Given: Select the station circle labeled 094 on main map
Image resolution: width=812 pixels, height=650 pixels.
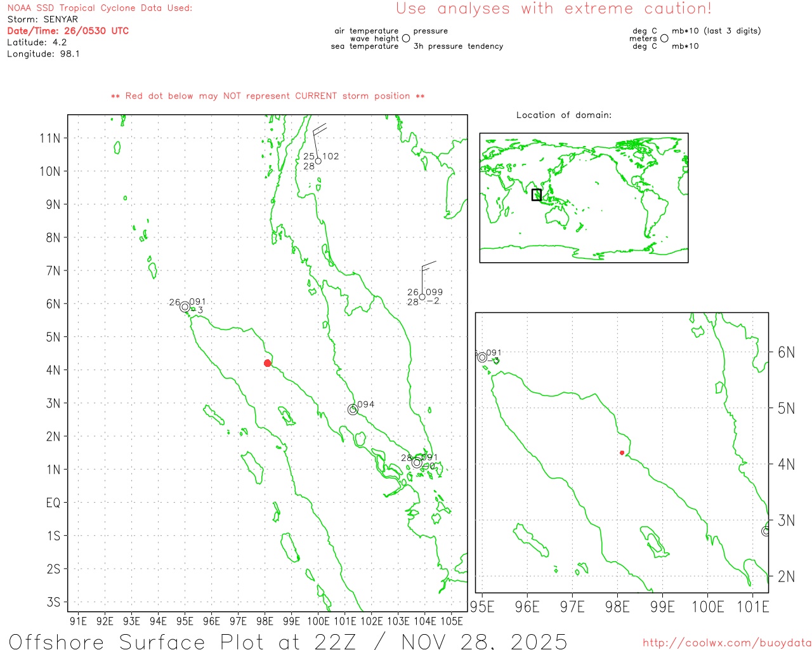Looking at the screenshot, I should coord(353,409).
